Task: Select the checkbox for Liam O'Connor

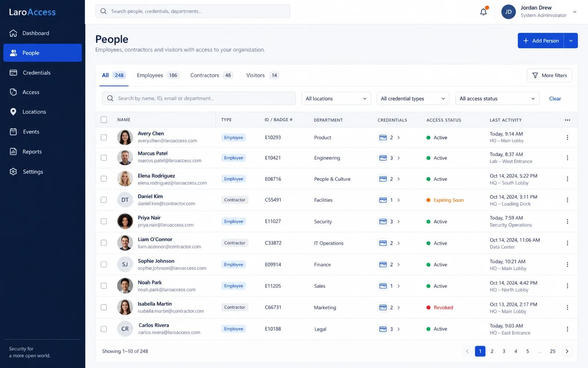Action: click(x=104, y=243)
